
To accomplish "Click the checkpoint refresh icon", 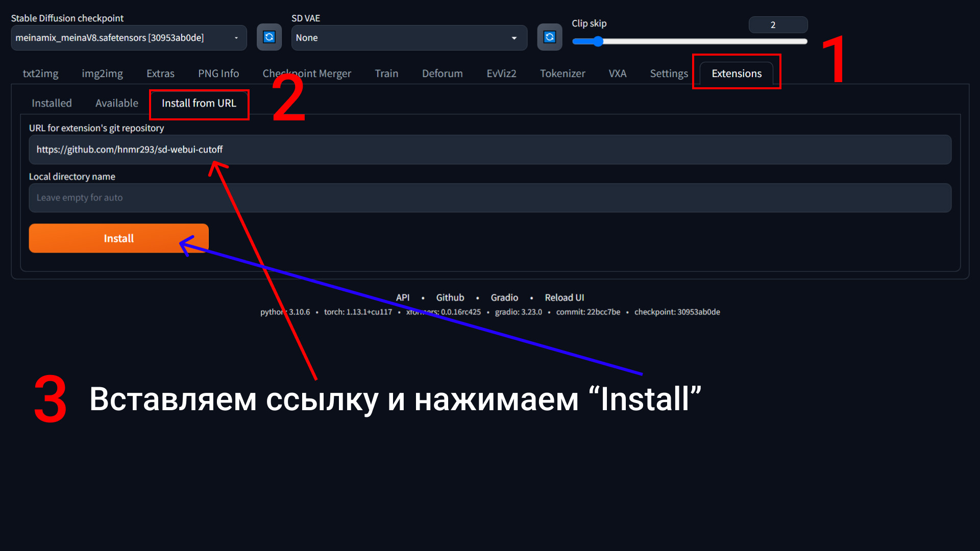I will tap(269, 38).
